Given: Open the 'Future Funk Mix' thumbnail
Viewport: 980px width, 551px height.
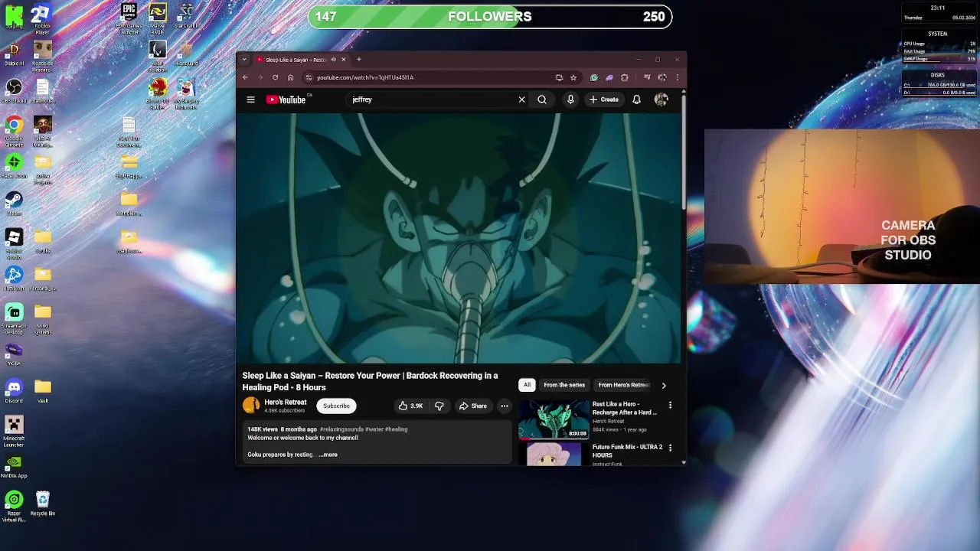Looking at the screenshot, I should tap(554, 454).
